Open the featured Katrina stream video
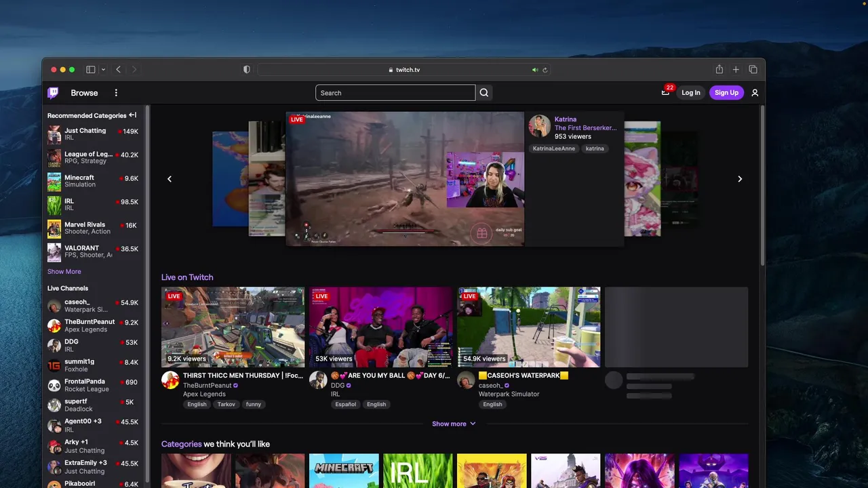This screenshot has width=868, height=488. (405, 179)
